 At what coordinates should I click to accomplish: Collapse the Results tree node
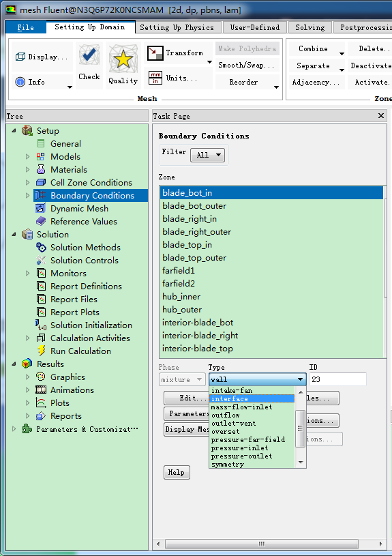14,364
